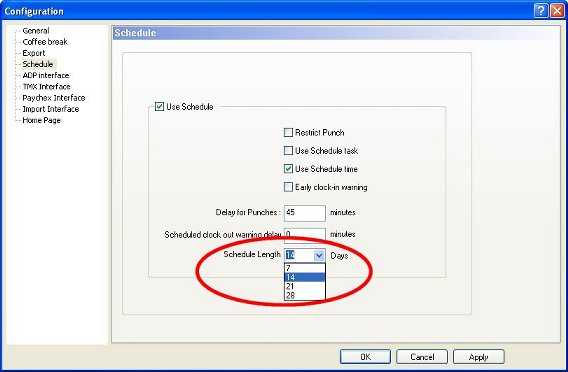Select Paychex Interface in the tree
The width and height of the screenshot is (568, 372).
54,98
